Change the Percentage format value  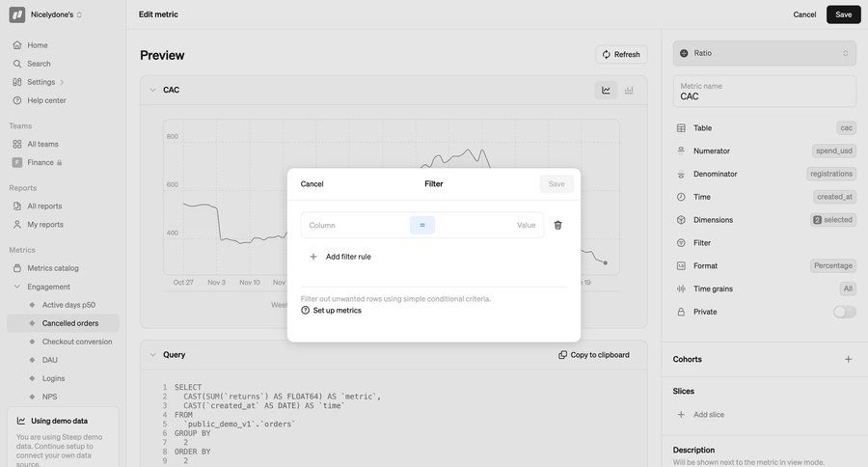pyautogui.click(x=832, y=266)
